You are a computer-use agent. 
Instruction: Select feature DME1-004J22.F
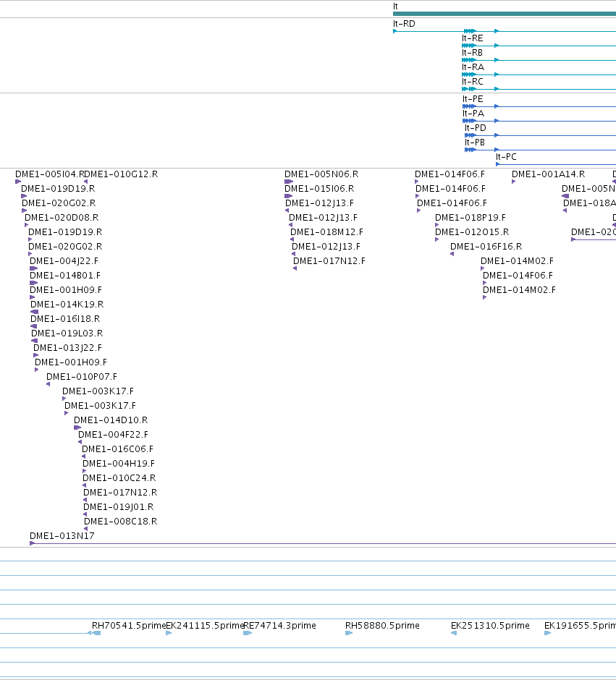click(x=64, y=260)
